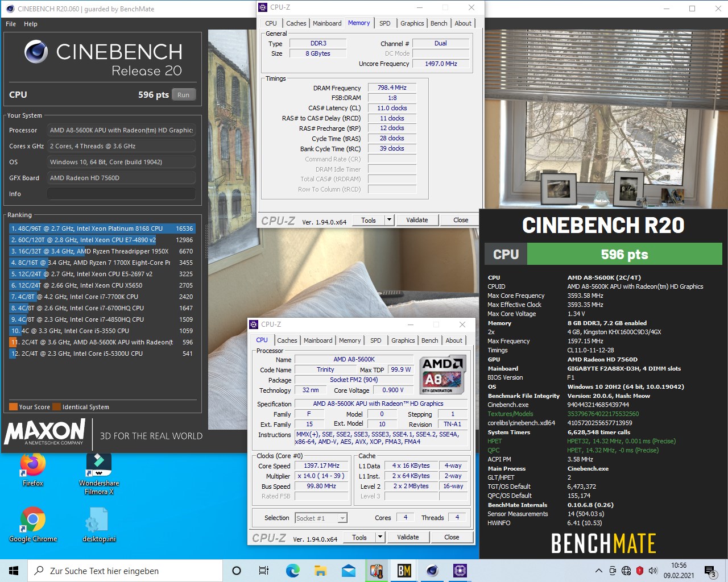Click the lower CPU-Z title bar icon
Screen dimensions: 728x582
click(254, 325)
